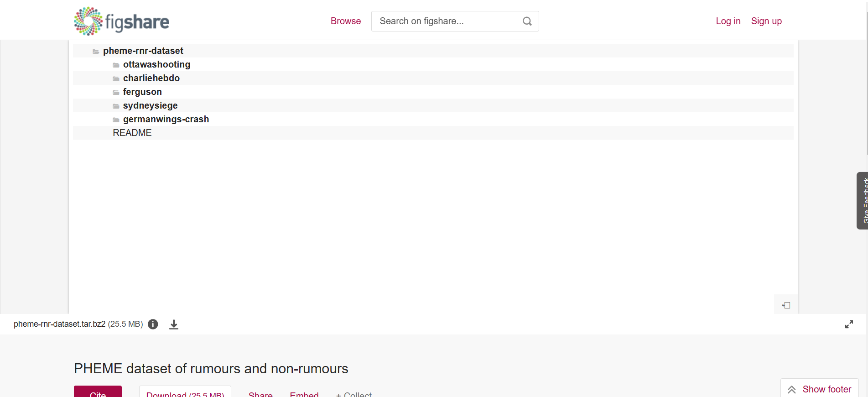
Task: Expand the charliehebdo folder icon
Action: tap(116, 78)
